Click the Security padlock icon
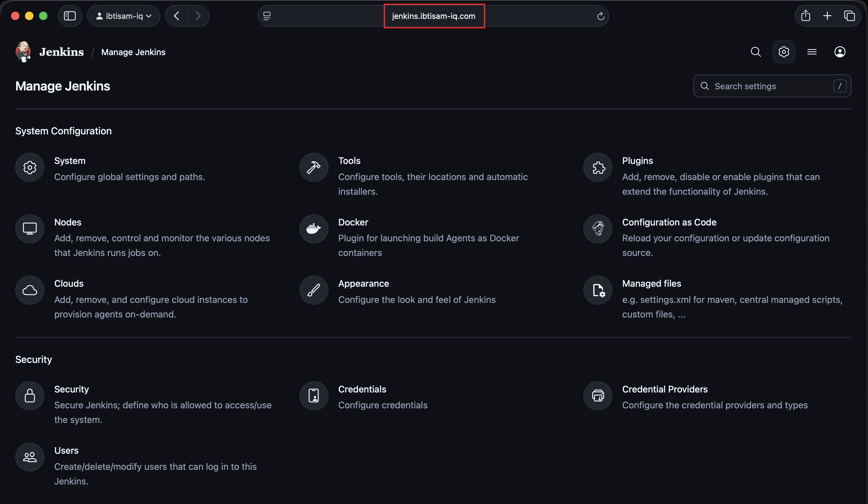The image size is (868, 504). pyautogui.click(x=30, y=396)
